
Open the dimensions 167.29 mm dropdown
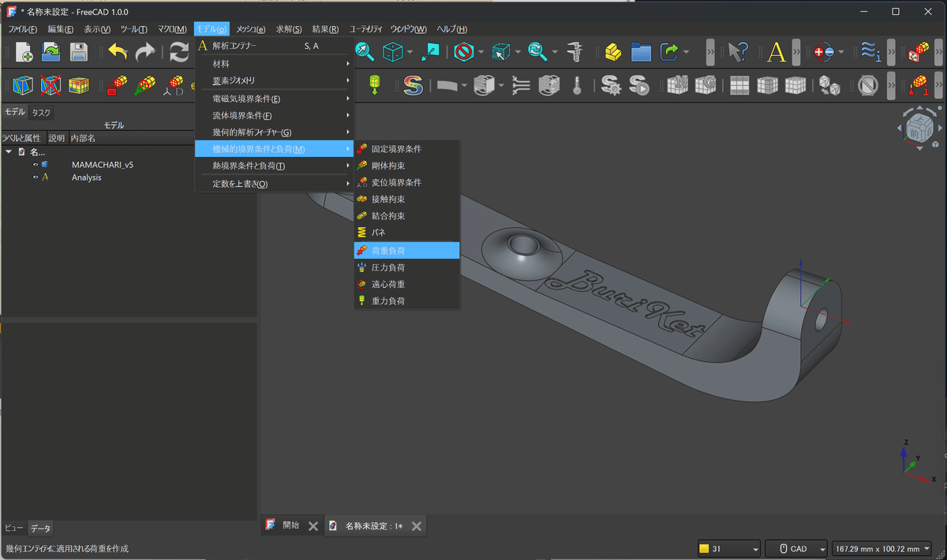881,549
